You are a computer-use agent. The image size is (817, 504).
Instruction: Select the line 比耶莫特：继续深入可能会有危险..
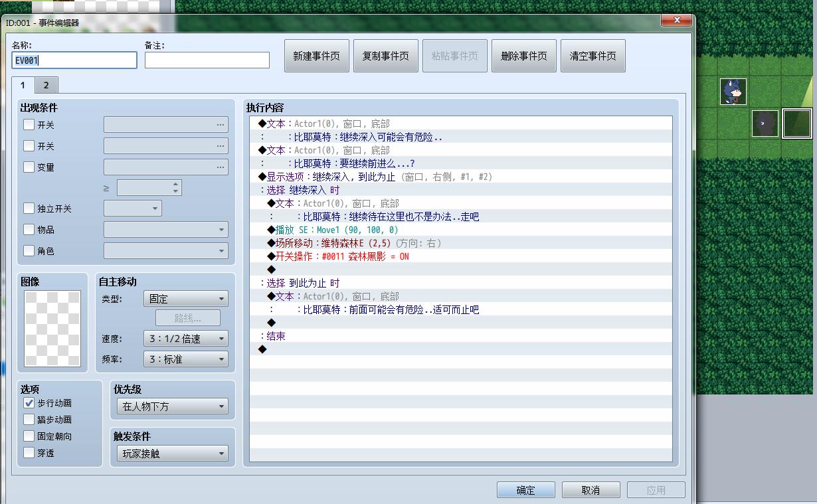point(461,137)
